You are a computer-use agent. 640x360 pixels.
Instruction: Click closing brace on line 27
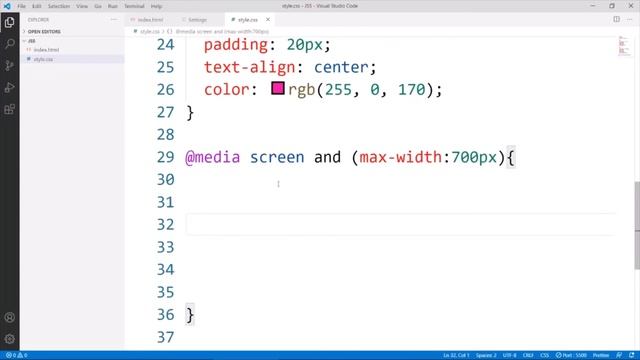[x=190, y=112]
